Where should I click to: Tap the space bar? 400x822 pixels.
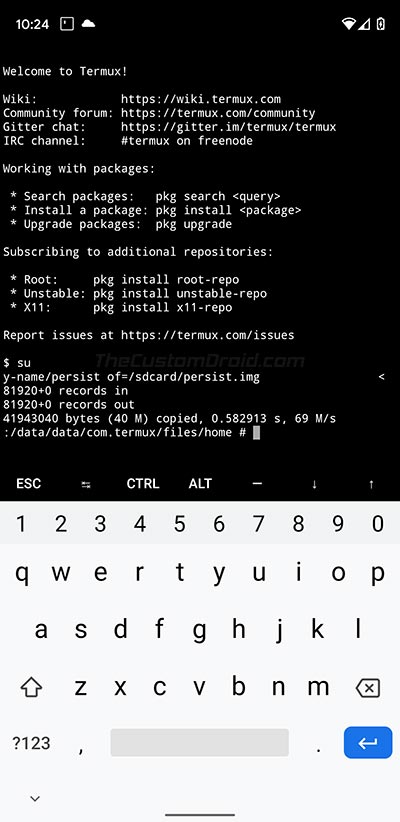click(x=199, y=742)
